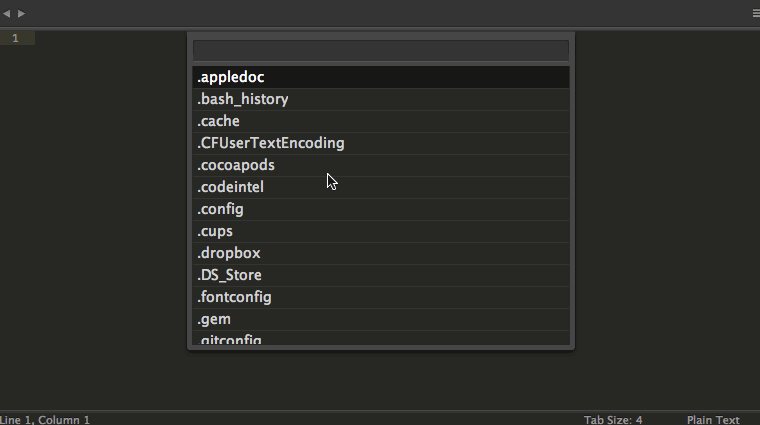Open the tab list menu icon
This screenshot has height=425, width=760.
click(756, 14)
